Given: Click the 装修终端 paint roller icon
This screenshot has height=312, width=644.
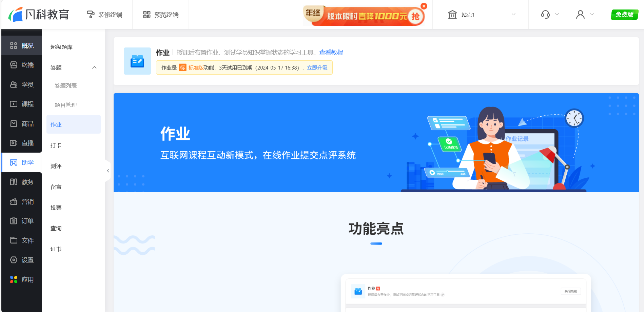Looking at the screenshot, I should click(91, 15).
